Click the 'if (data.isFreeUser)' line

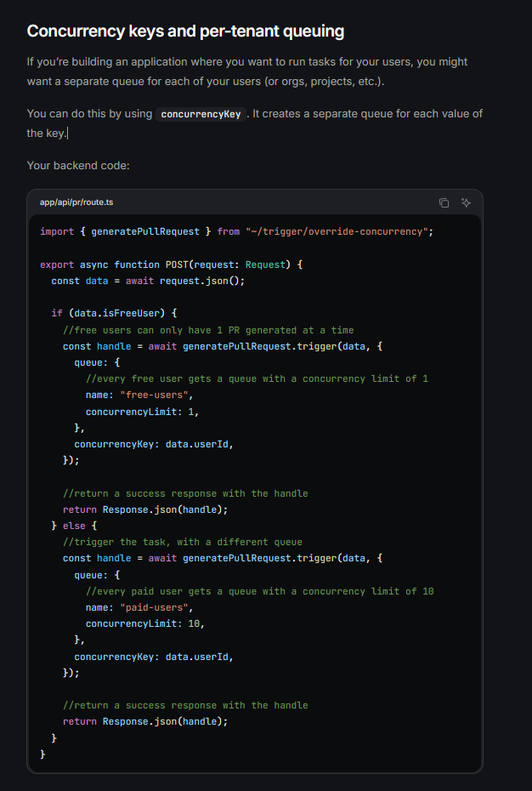[114, 313]
